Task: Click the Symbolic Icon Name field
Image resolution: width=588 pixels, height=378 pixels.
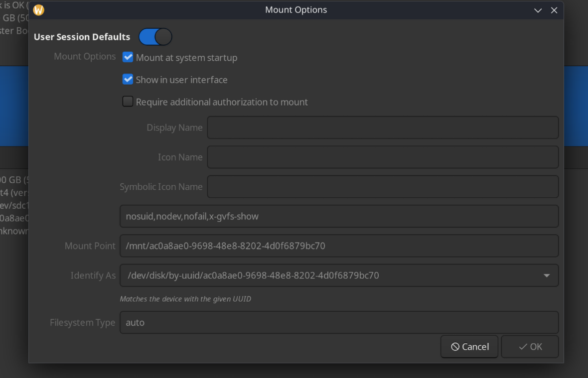Action: 383,187
